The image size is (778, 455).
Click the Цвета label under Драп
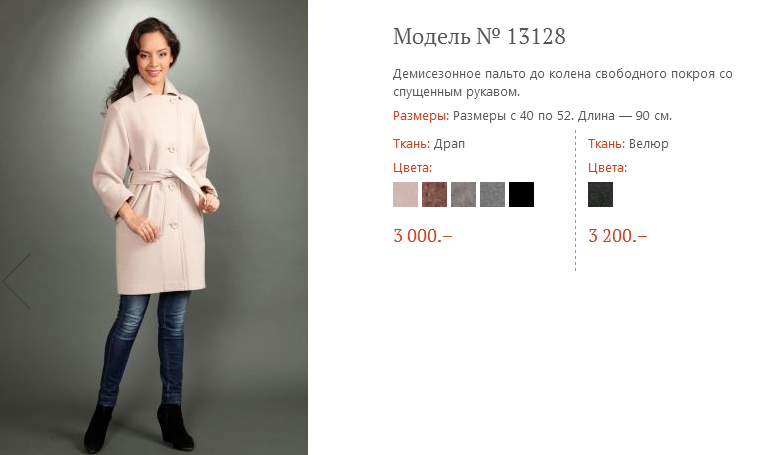[x=412, y=167]
